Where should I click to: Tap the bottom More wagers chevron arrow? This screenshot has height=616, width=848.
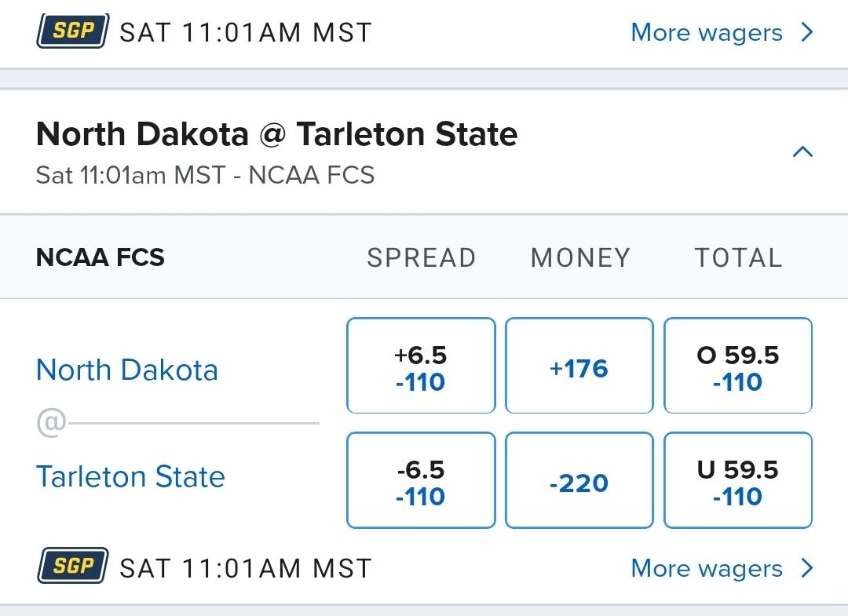(806, 568)
